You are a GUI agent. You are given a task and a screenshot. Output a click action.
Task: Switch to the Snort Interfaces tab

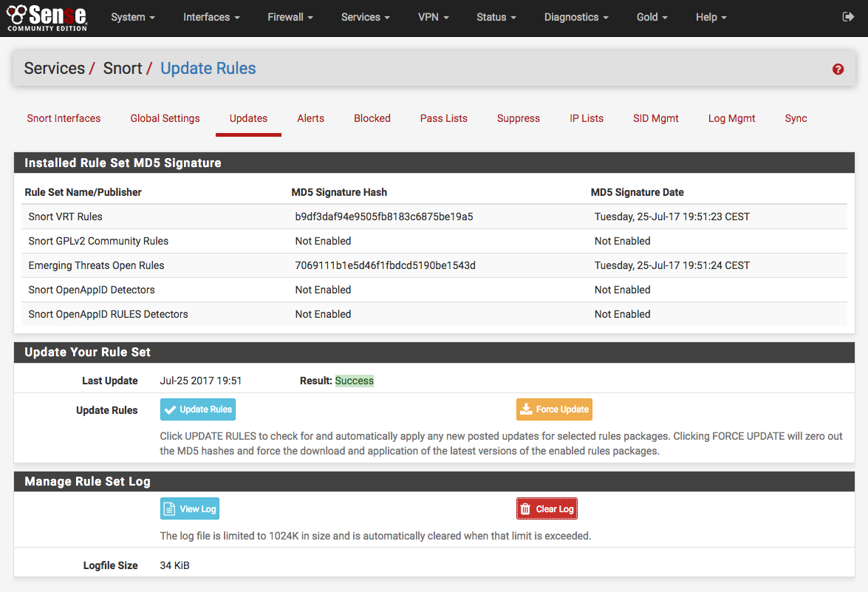(64, 118)
